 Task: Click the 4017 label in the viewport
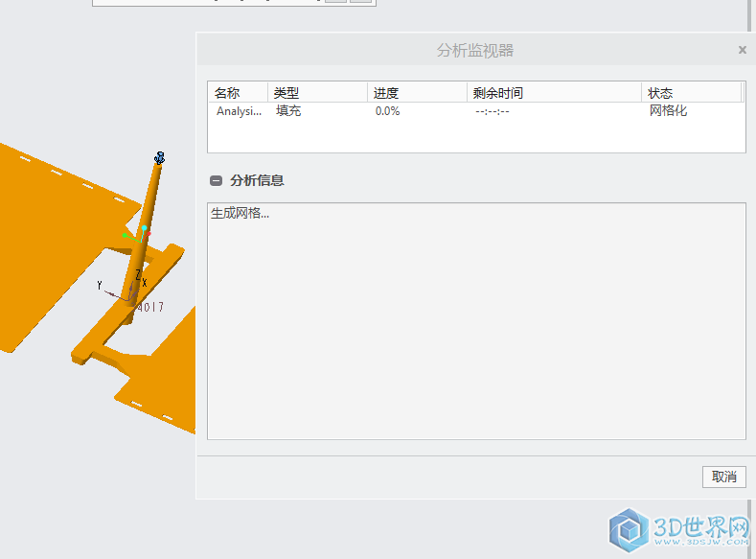150,307
